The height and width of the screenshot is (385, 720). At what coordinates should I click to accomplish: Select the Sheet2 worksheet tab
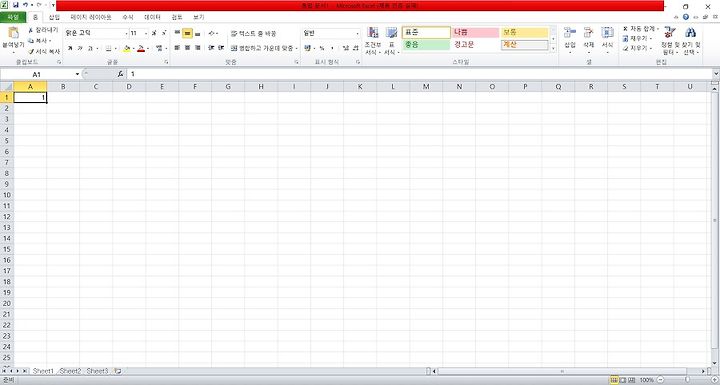[70, 371]
